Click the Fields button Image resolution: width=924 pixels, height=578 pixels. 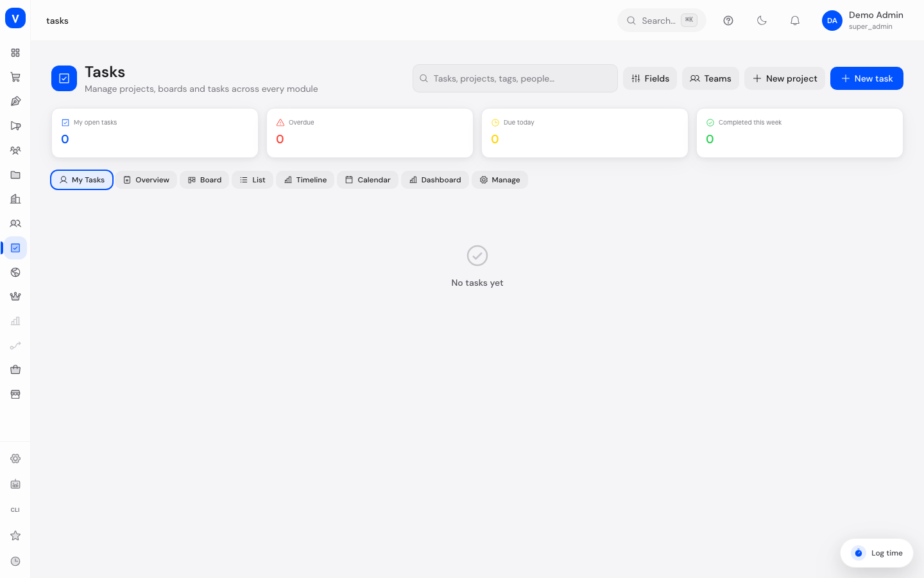tap(650, 78)
